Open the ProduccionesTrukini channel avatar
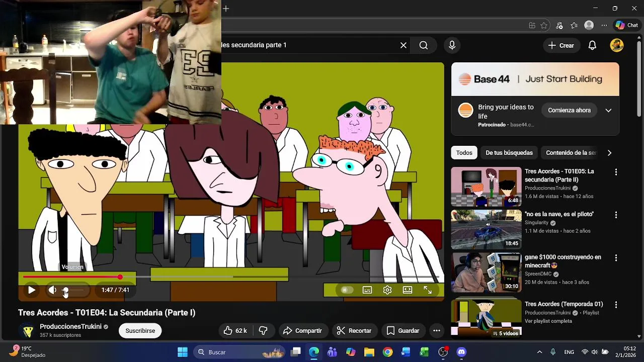644x362 pixels. (27, 331)
